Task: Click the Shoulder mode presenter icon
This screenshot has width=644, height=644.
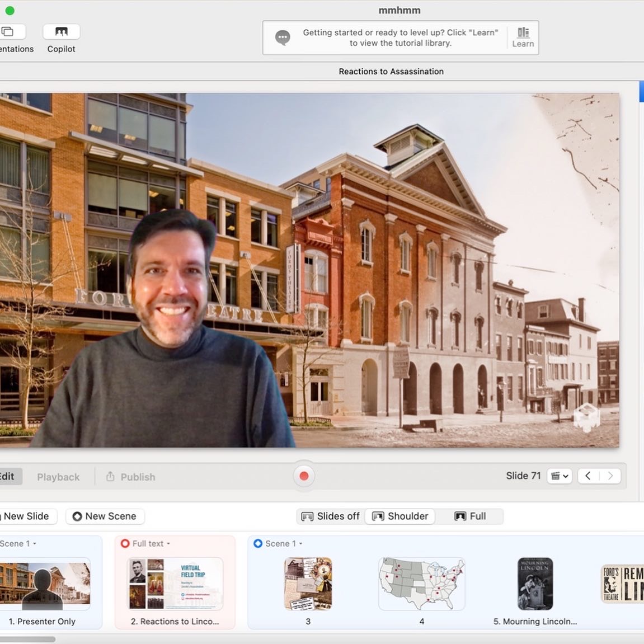Action: click(x=378, y=516)
